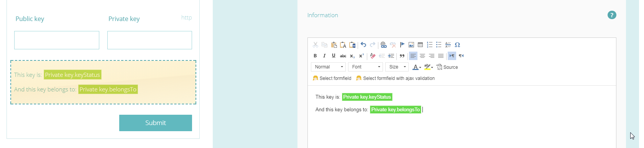
Task: Open the Size dropdown
Action: [397, 67]
